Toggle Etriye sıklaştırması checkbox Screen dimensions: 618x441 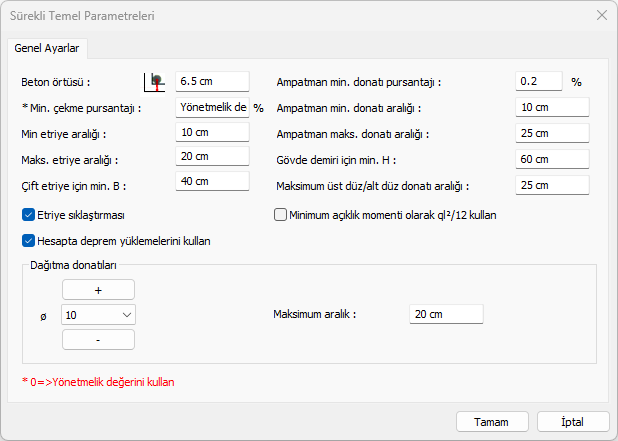(28, 214)
